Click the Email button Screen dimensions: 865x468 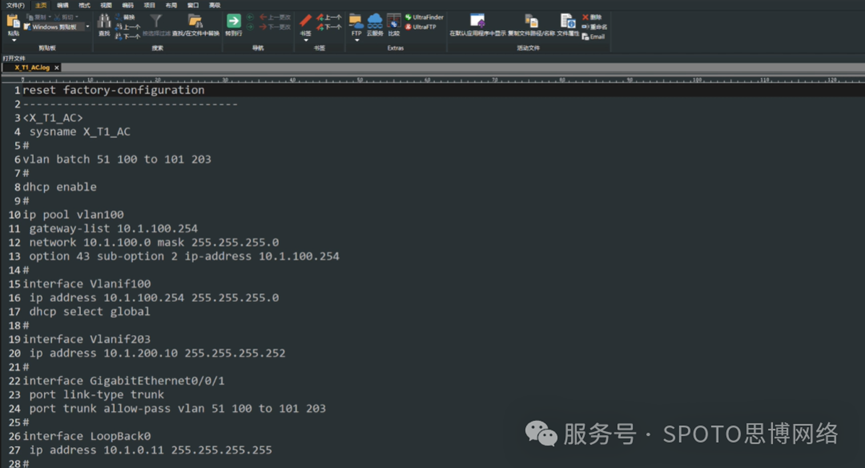[596, 36]
